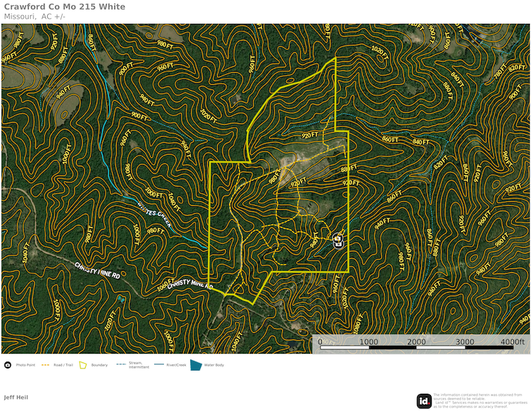The image size is (532, 411).
Task: Click the 2000 mark on scale bar
Action: point(416,342)
